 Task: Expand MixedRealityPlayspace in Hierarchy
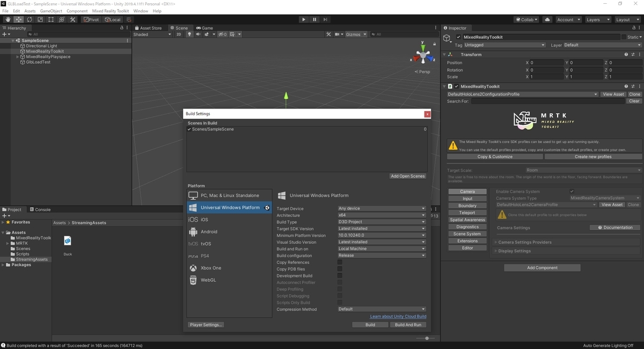click(x=18, y=57)
